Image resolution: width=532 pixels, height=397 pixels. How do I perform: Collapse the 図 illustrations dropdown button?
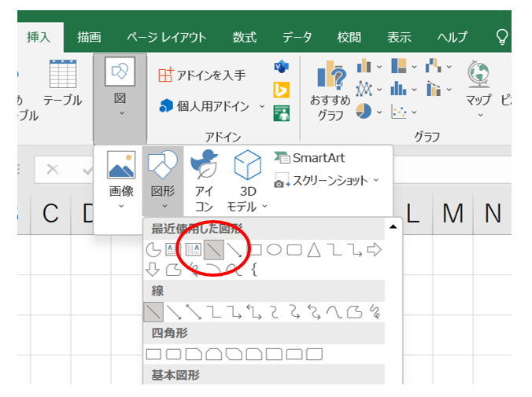(120, 98)
